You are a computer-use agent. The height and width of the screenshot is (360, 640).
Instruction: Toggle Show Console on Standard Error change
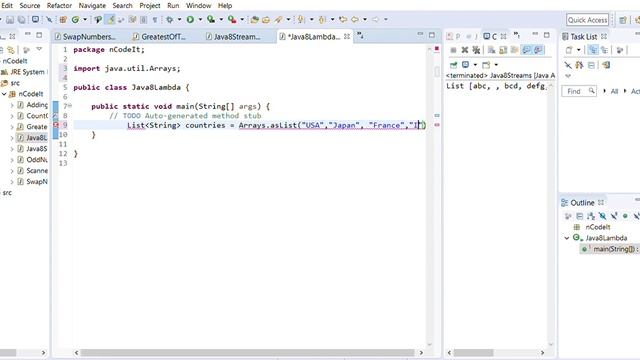538,50
